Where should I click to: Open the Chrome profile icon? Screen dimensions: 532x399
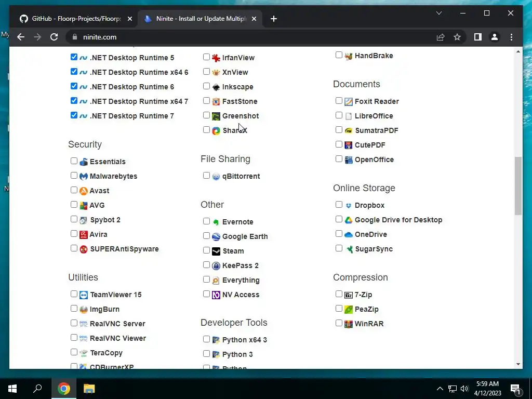pyautogui.click(x=495, y=37)
